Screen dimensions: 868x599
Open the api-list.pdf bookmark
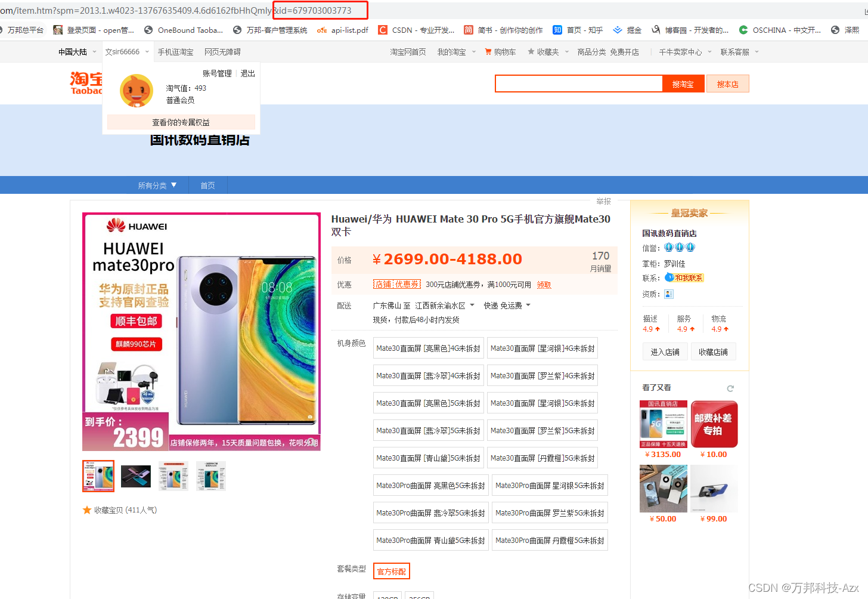[x=343, y=30]
